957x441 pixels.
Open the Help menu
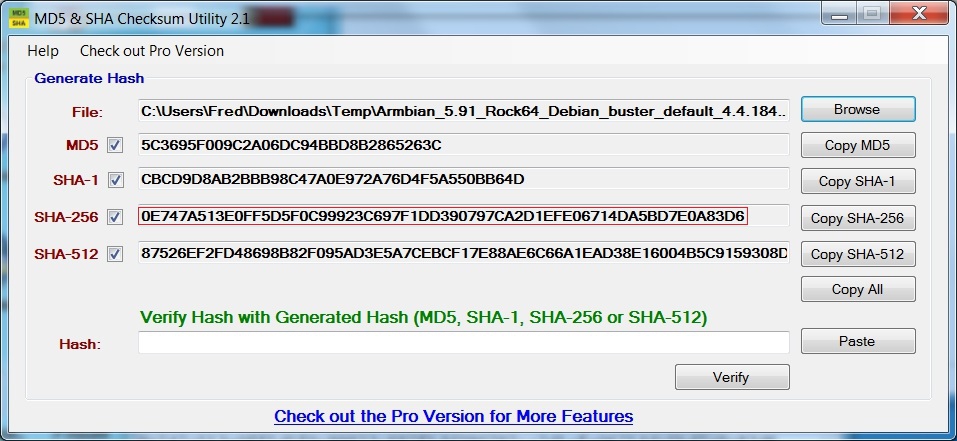(x=43, y=51)
